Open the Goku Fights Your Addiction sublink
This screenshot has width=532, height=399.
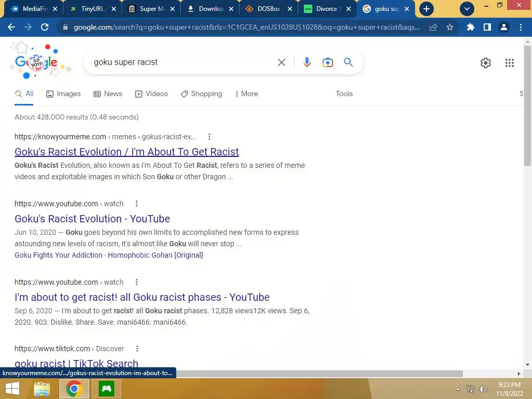[x=58, y=255]
